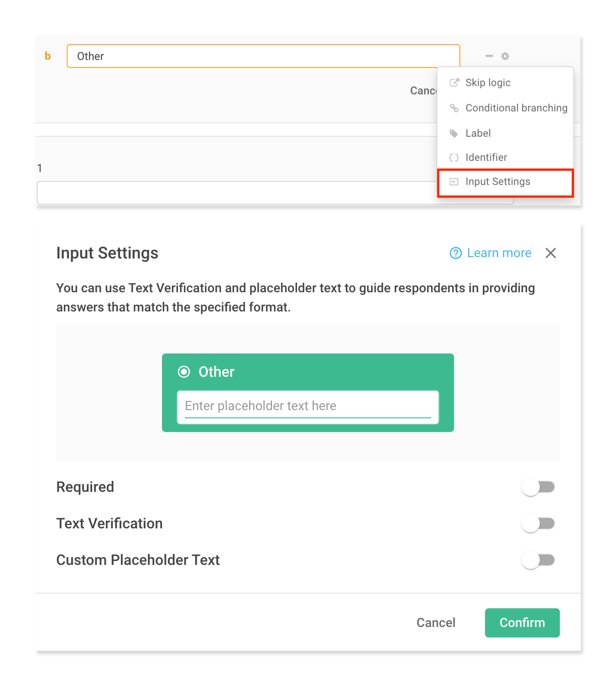Click the Skip logic external-link icon
This screenshot has width=616, height=685.
(x=454, y=83)
